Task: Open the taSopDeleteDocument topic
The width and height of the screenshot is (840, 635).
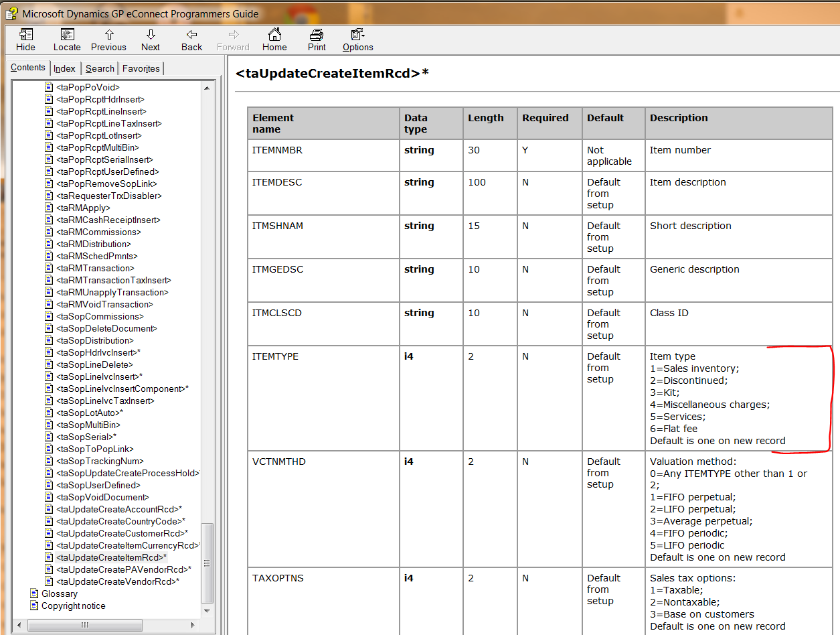Action: [x=106, y=328]
